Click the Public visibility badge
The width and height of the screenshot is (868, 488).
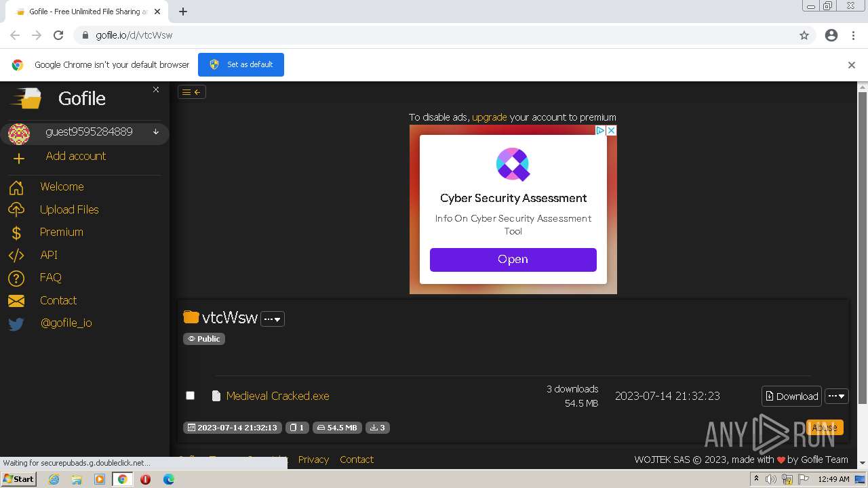[x=204, y=339]
